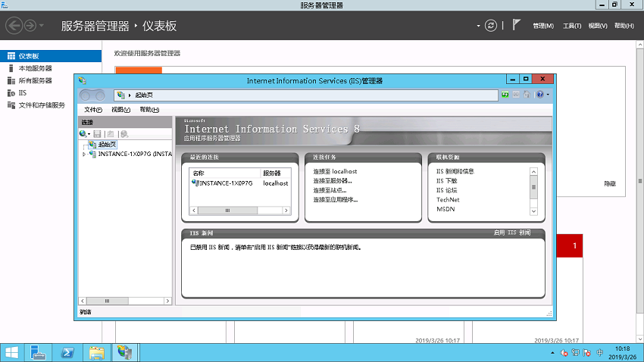Open 管理(M) menu in Server Manager
Image resolution: width=644 pixels, height=362 pixels.
(x=543, y=26)
